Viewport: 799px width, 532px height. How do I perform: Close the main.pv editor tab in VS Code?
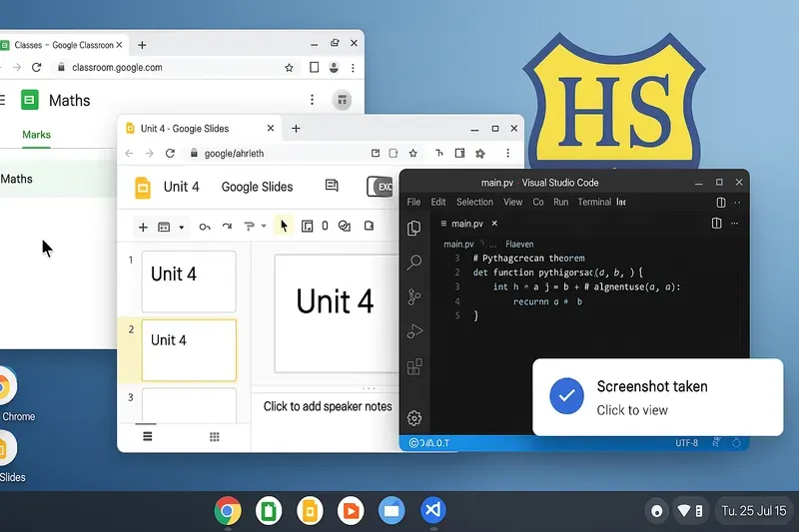[x=494, y=223]
